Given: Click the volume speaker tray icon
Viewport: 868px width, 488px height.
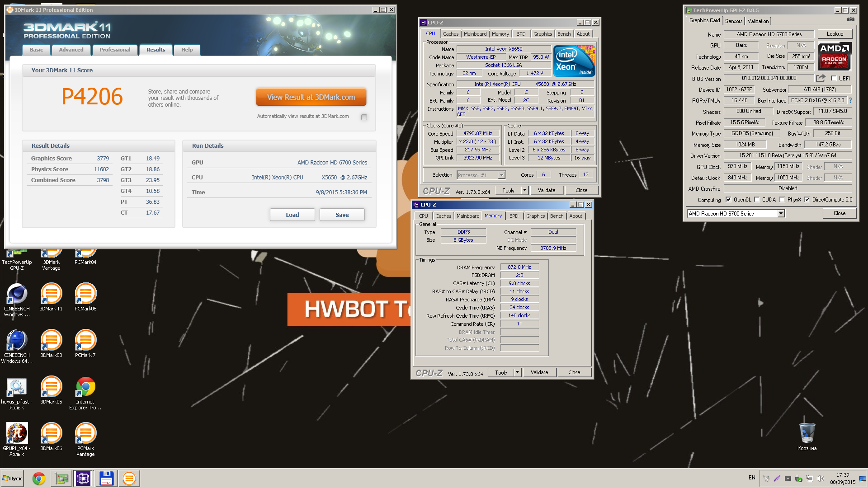Looking at the screenshot, I should [821, 478].
